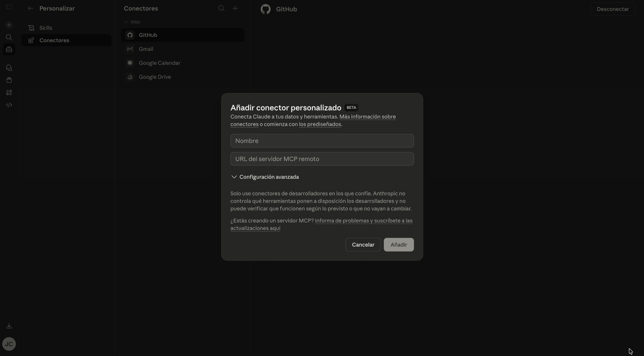Select the code icon in the sidebar
This screenshot has width=644, height=356.
pyautogui.click(x=9, y=105)
